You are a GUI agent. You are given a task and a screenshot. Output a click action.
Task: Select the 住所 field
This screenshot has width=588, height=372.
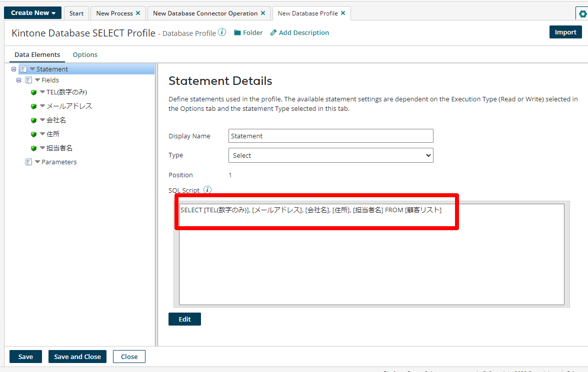pyautogui.click(x=53, y=134)
